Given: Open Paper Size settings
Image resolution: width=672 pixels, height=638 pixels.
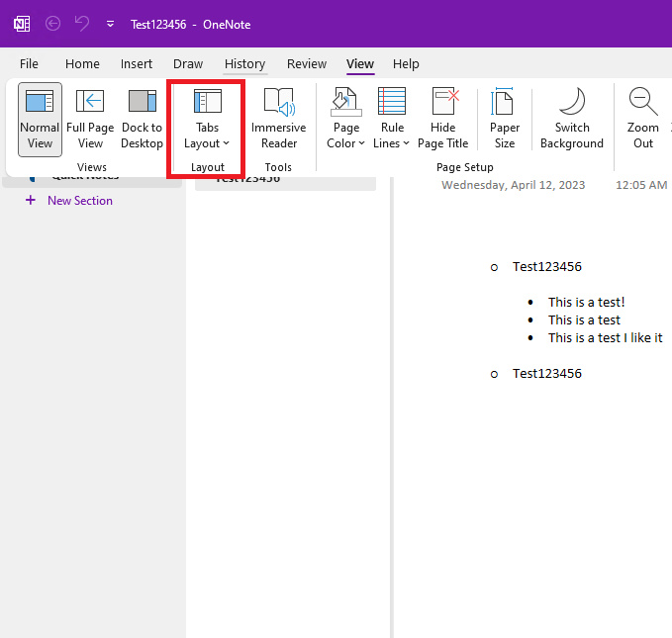Looking at the screenshot, I should pos(505,120).
